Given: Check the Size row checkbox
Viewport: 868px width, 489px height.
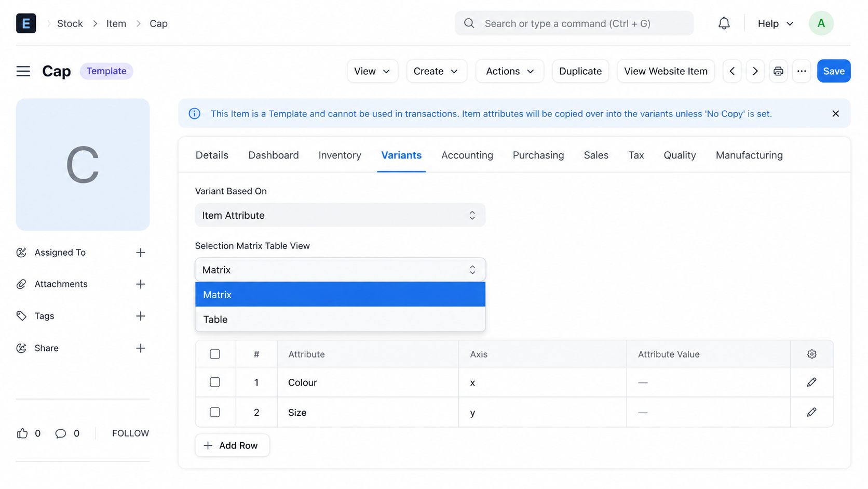Looking at the screenshot, I should pyautogui.click(x=215, y=412).
